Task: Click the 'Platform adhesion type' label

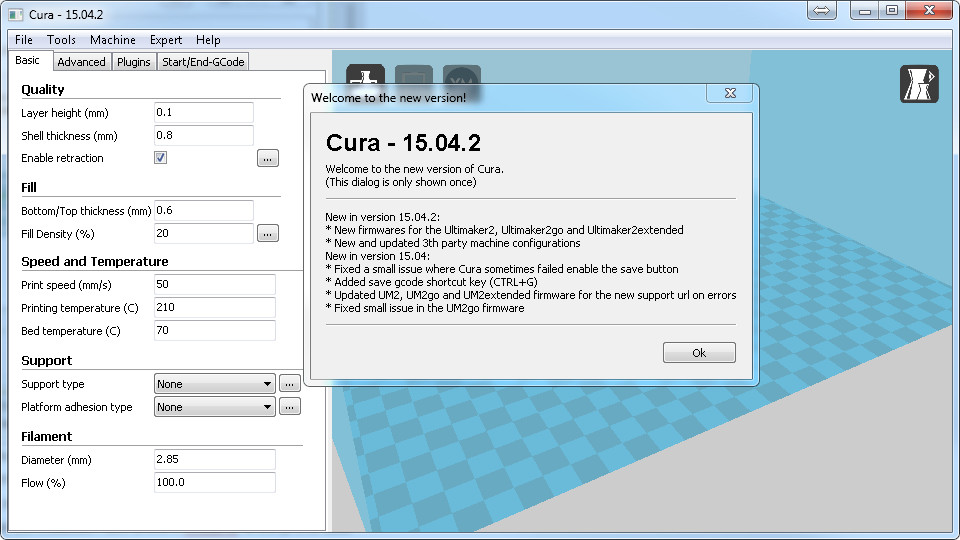Action: tap(77, 407)
